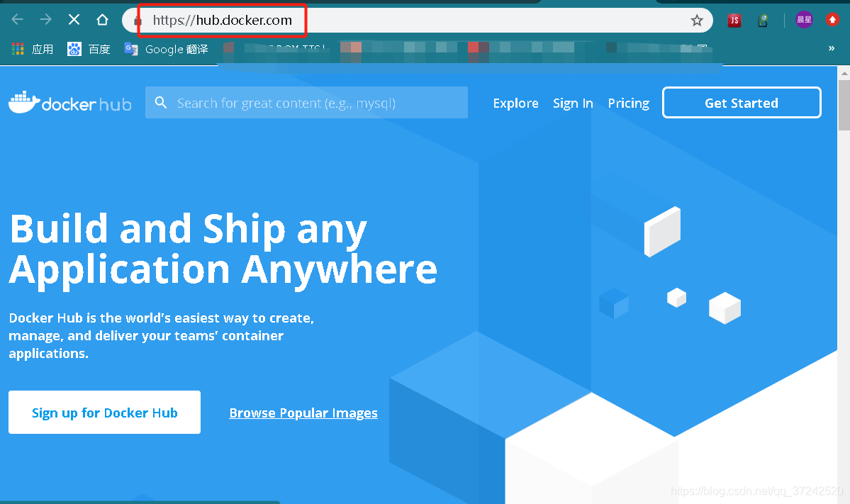Open the Sign In nav item

point(573,103)
